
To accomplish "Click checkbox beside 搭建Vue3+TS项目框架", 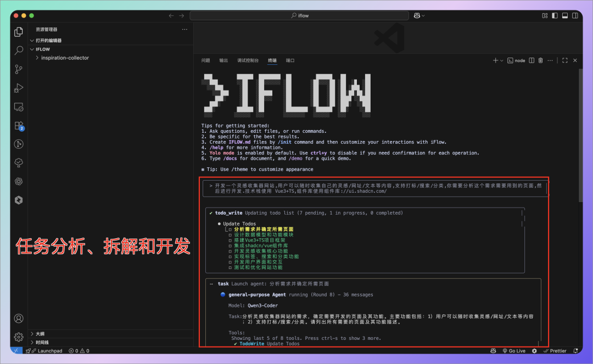I will click(x=230, y=240).
